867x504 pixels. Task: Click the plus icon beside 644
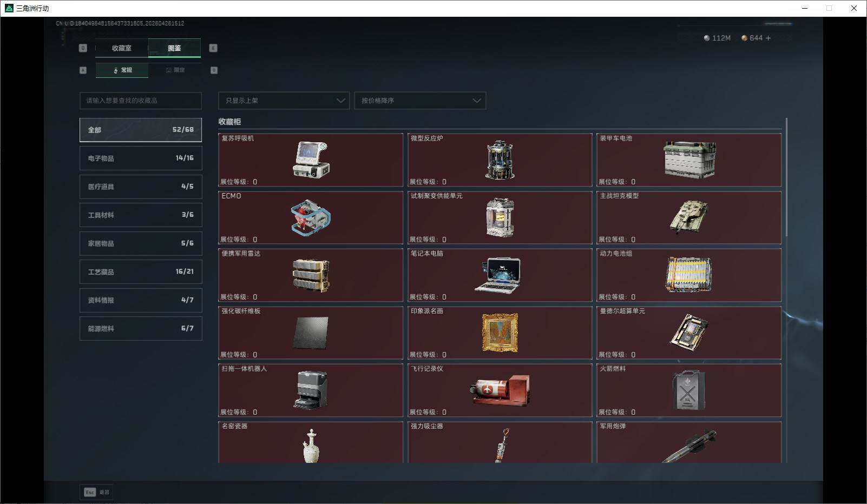point(769,38)
